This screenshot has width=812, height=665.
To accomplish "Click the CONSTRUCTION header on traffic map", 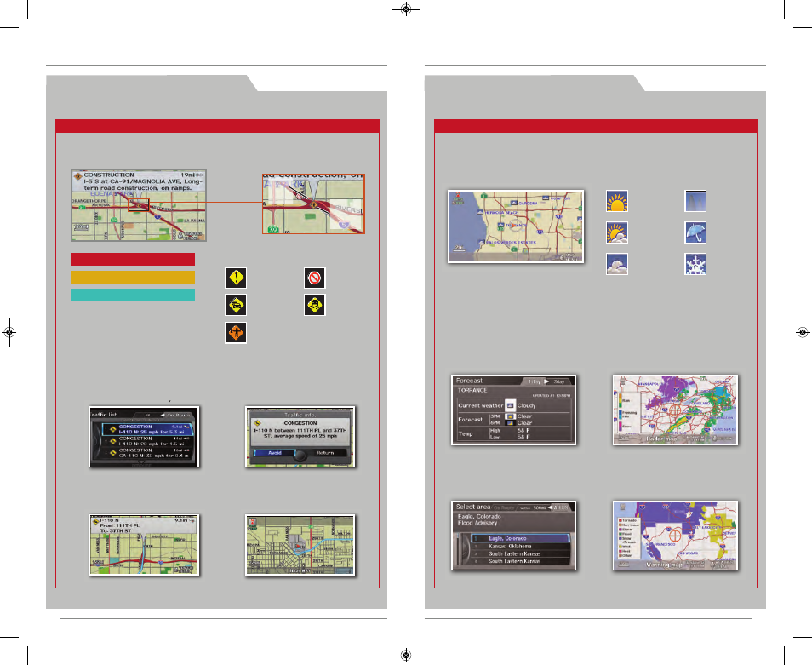I will point(109,175).
